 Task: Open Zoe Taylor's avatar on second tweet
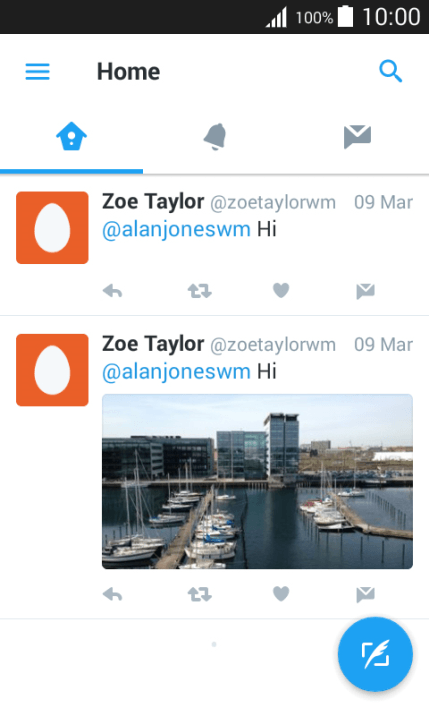[52, 370]
